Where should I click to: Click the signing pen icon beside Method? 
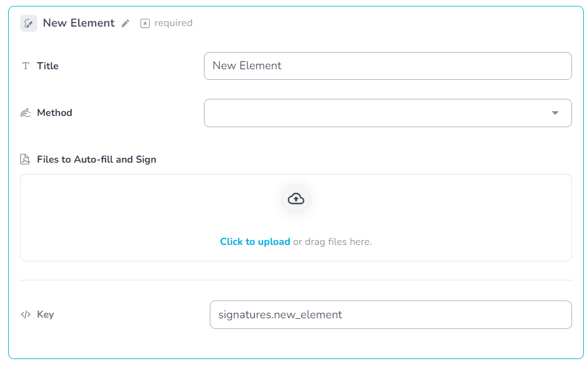point(25,112)
